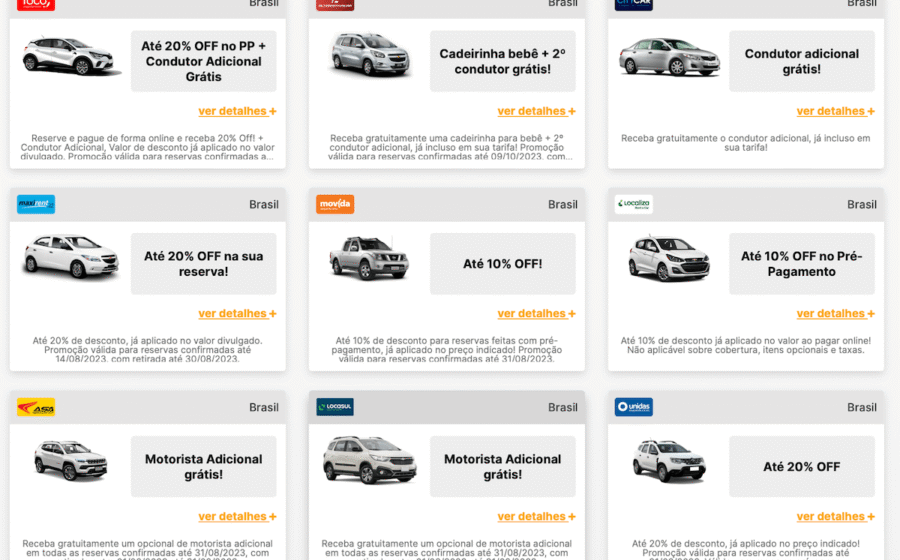Click the motorista adicional description on the ASA card

point(148,550)
